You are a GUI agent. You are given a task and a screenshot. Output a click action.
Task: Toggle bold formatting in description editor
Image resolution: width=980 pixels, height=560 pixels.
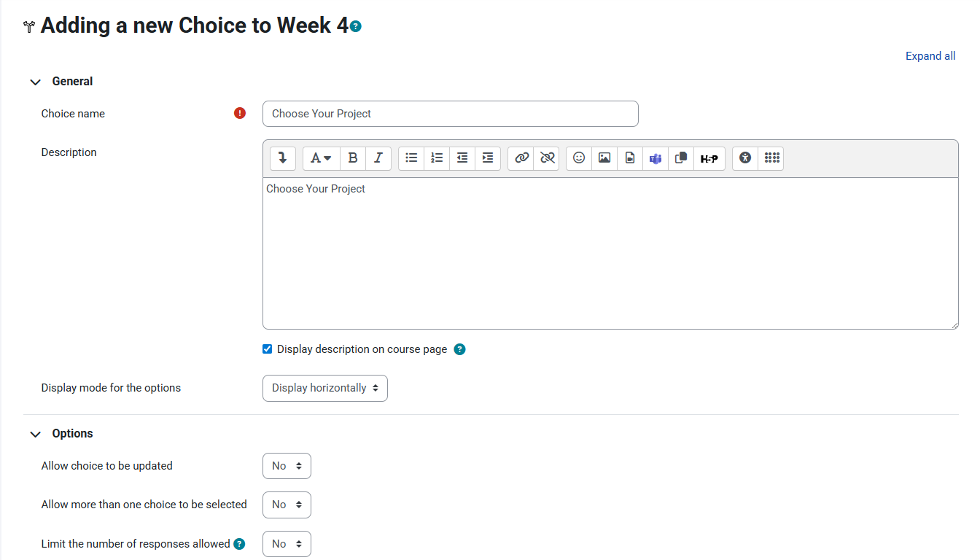point(353,158)
